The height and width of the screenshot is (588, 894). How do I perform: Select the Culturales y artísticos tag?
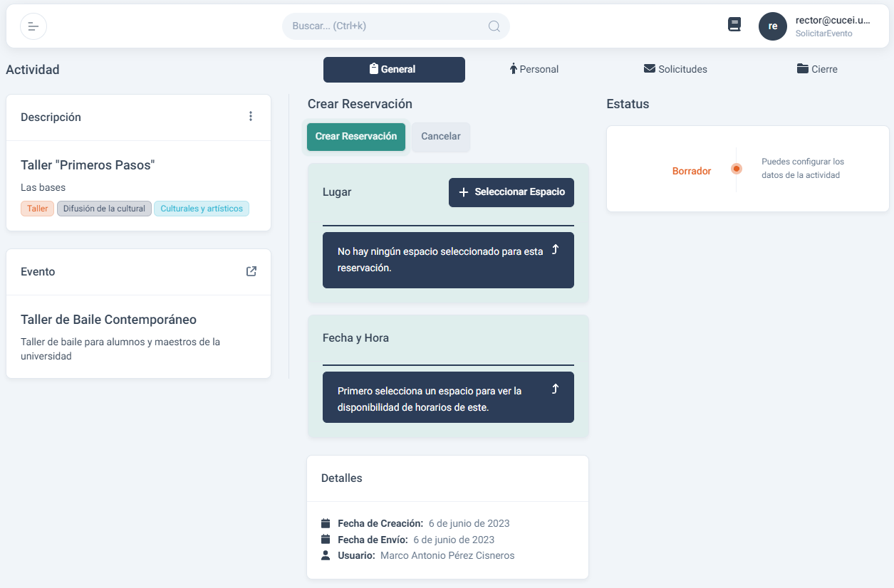[202, 209]
